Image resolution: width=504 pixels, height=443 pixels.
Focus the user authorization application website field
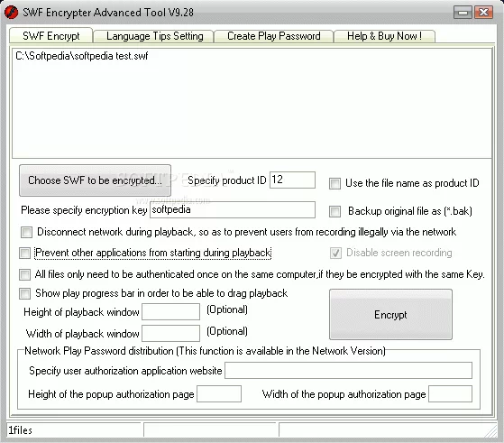(348, 370)
